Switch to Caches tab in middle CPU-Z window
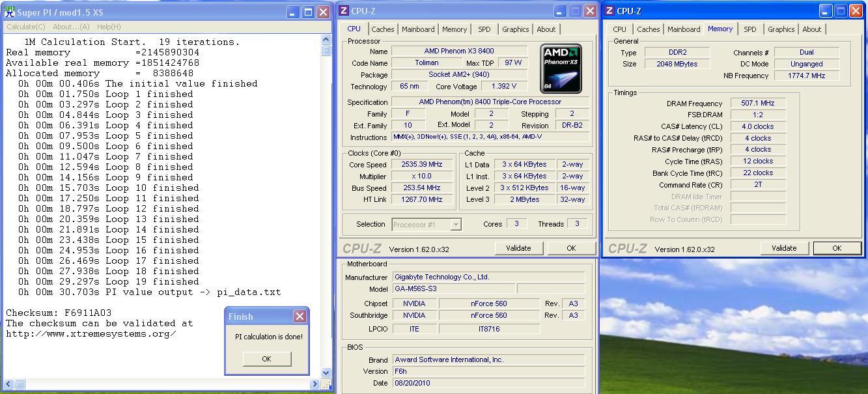The width and height of the screenshot is (868, 394). [x=382, y=29]
